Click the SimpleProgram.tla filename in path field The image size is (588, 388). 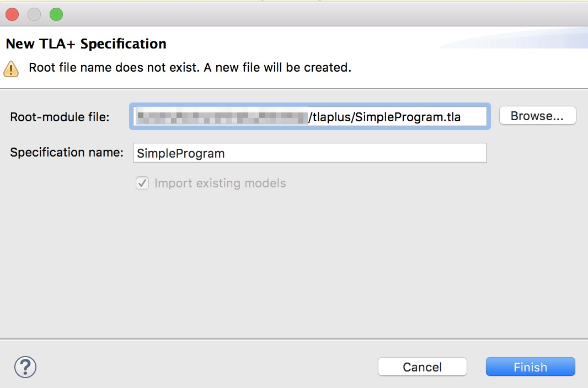[x=408, y=117]
